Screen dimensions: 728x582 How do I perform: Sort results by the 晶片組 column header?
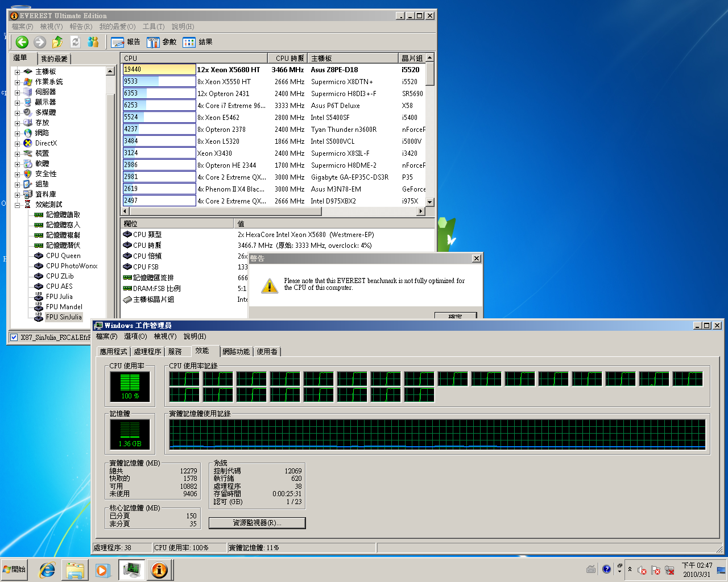click(412, 58)
